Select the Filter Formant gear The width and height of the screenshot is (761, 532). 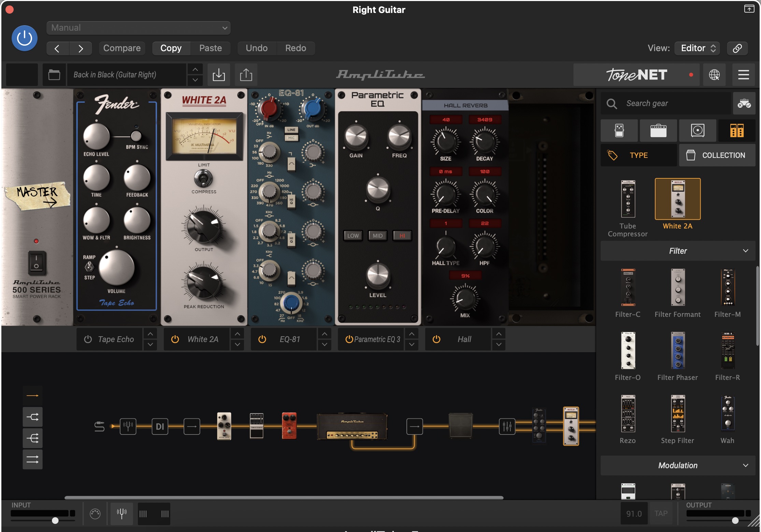[678, 287]
